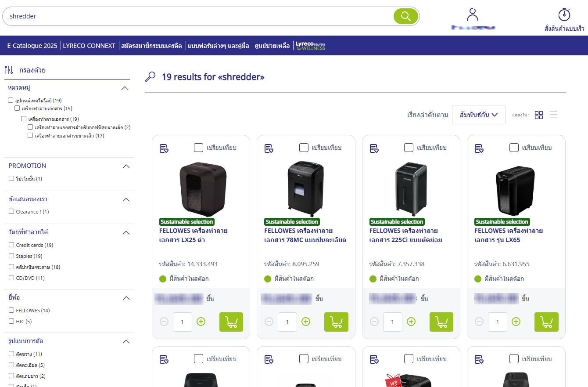Open FELLOWES LX25 ดำ product title link

pos(193,235)
